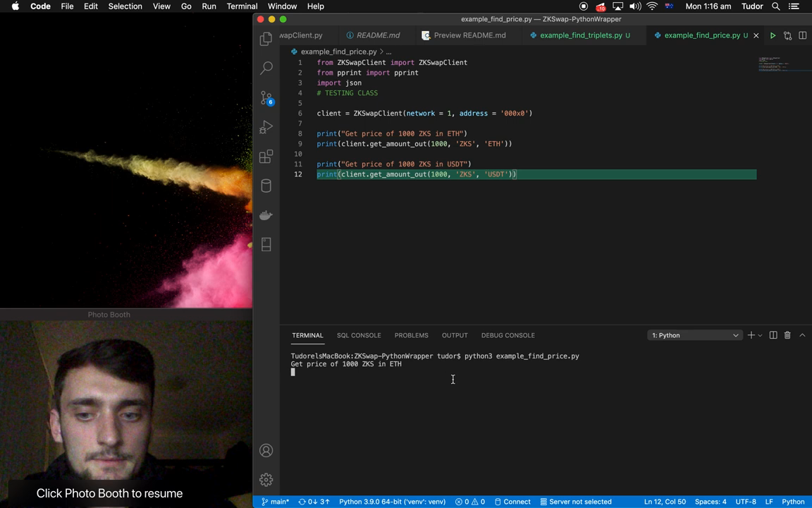Open the SQL CONSOLE panel tab

pos(359,335)
